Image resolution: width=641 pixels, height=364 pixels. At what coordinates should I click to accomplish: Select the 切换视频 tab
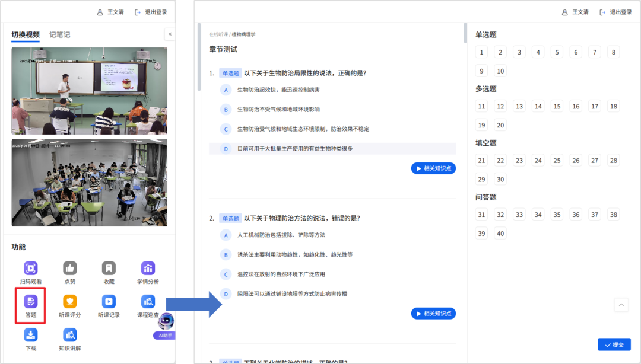click(26, 35)
